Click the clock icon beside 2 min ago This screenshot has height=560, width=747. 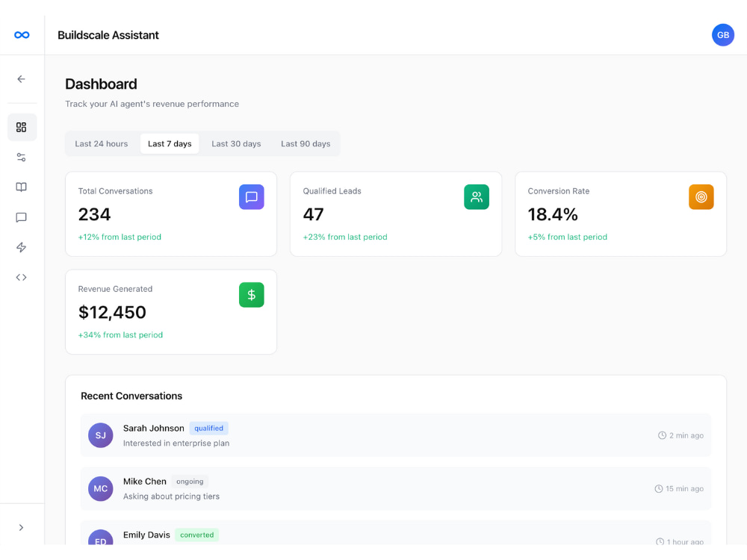coord(662,435)
